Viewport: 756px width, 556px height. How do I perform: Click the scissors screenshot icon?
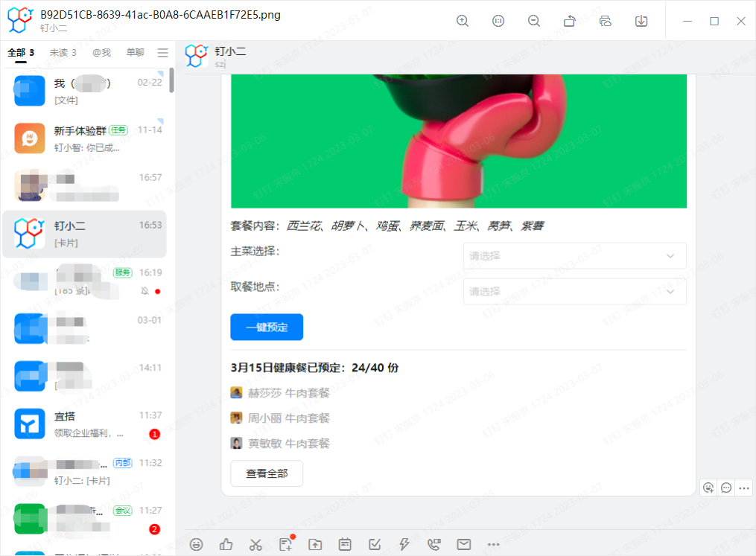pyautogui.click(x=255, y=544)
